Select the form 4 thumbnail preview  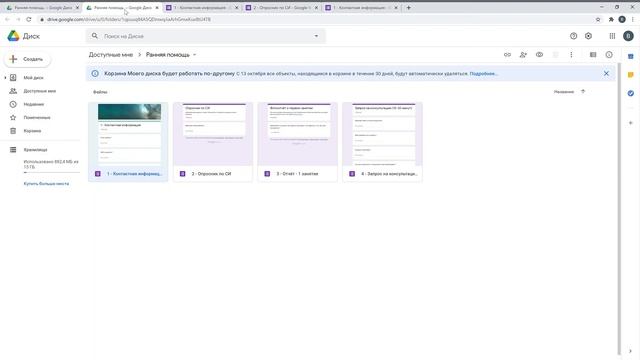coord(383,134)
